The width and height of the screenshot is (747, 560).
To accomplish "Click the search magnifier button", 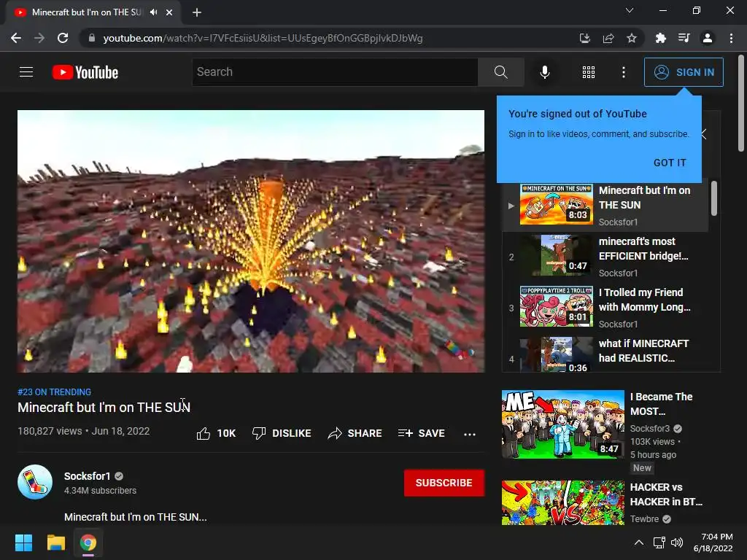I will click(x=500, y=72).
